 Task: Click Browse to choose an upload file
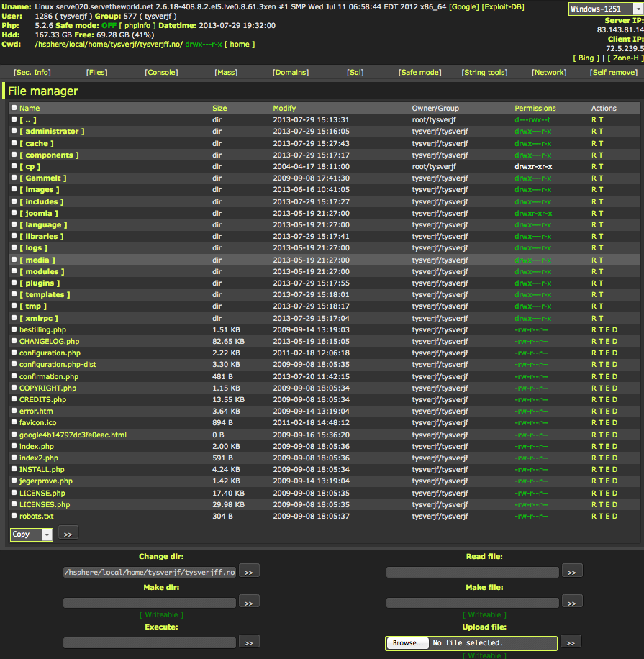click(x=407, y=642)
